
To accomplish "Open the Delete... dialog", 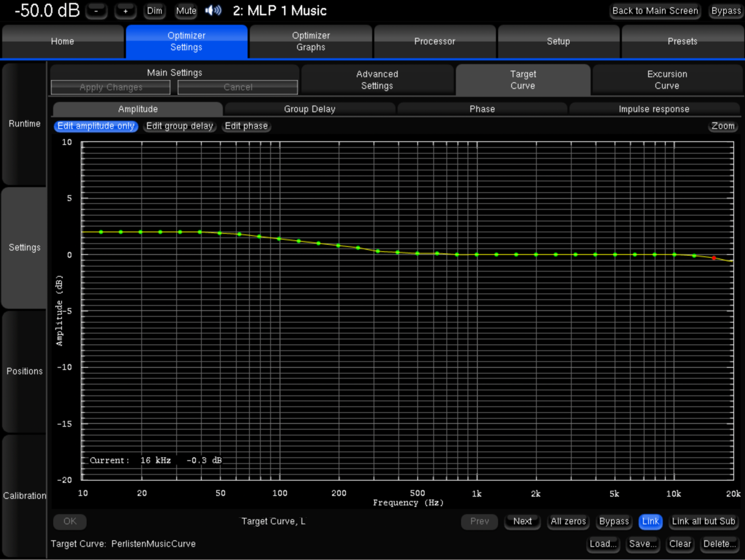I will [x=720, y=544].
